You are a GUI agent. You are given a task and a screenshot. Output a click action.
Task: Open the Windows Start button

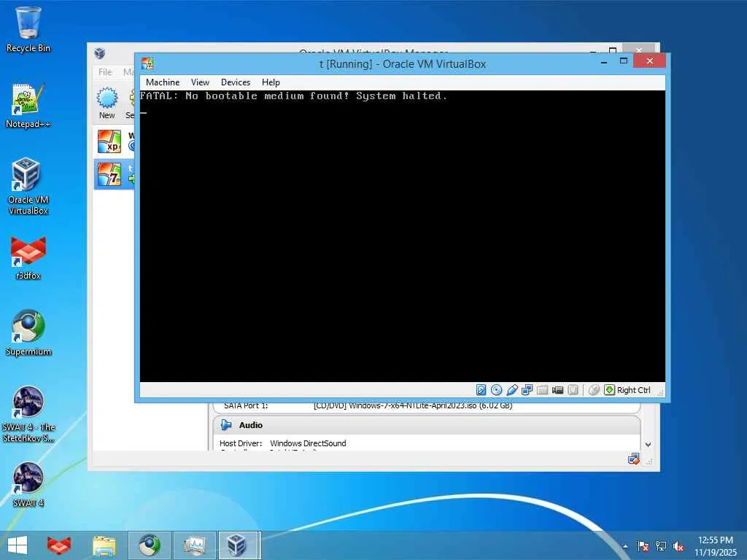(x=18, y=545)
